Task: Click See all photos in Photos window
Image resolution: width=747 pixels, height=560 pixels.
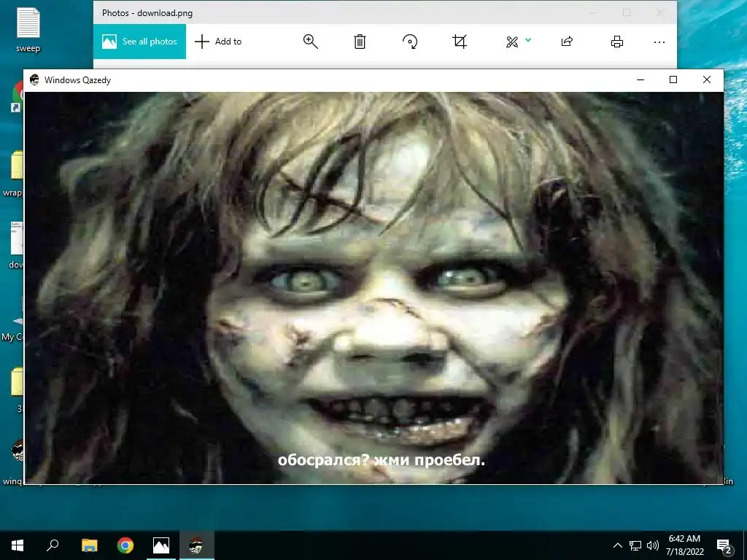Action: (139, 42)
